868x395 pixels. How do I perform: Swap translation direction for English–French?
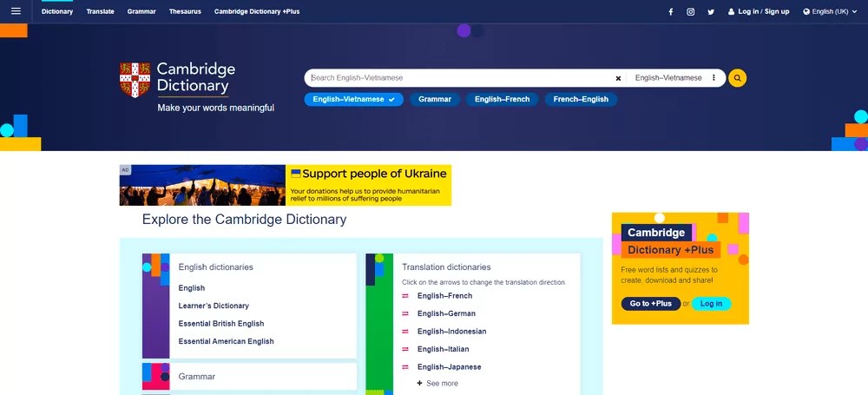click(405, 296)
